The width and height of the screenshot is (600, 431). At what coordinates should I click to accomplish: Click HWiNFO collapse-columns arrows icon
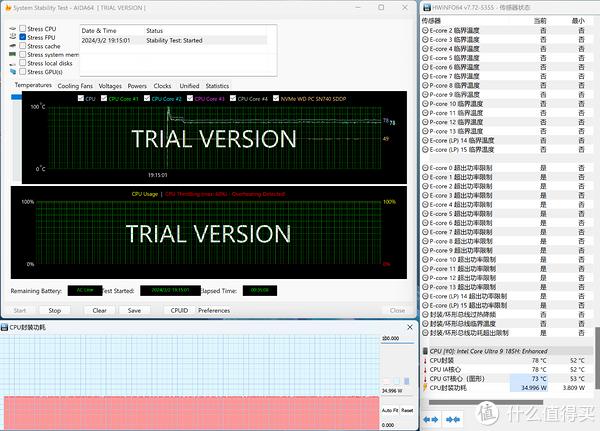[453, 420]
